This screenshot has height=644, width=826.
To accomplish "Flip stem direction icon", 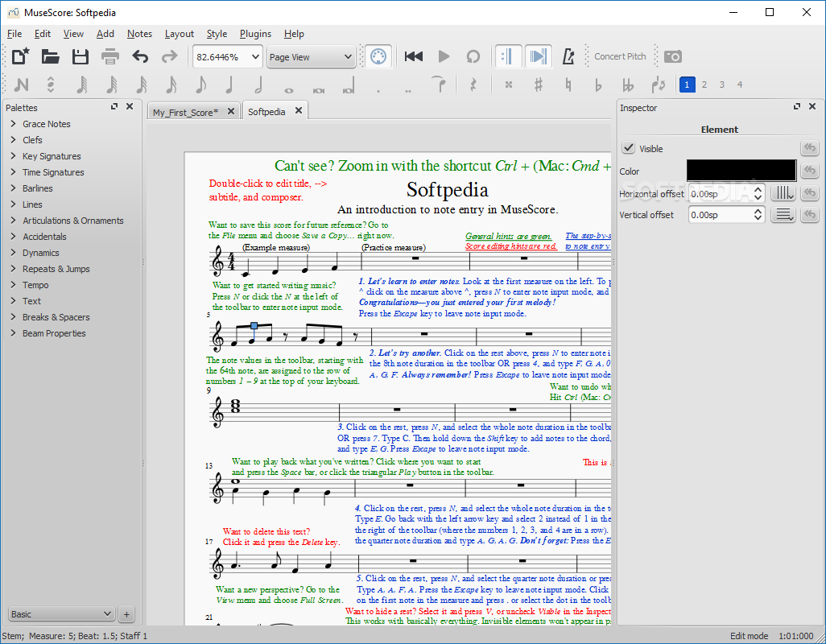I will (658, 85).
